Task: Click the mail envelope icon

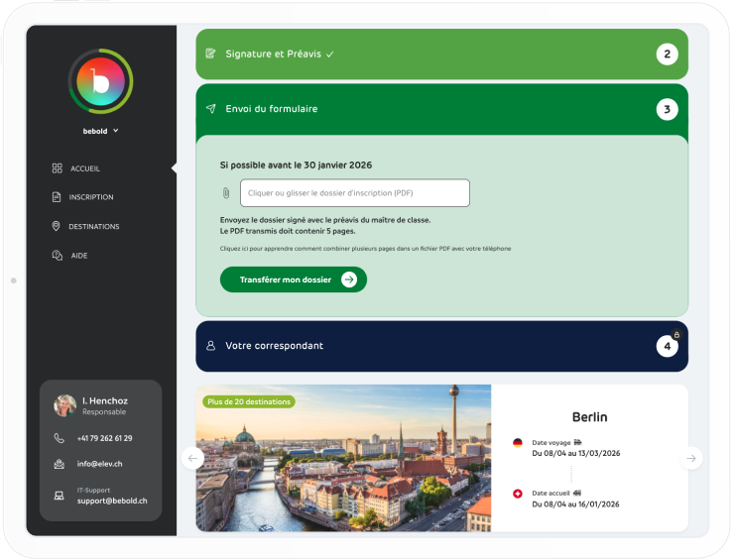Action: tap(59, 464)
